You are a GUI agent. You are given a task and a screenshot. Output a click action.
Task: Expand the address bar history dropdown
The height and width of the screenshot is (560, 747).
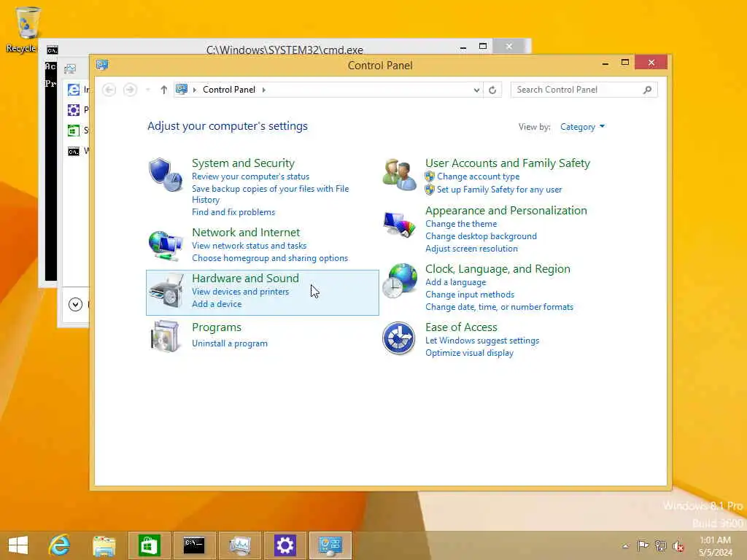476,90
